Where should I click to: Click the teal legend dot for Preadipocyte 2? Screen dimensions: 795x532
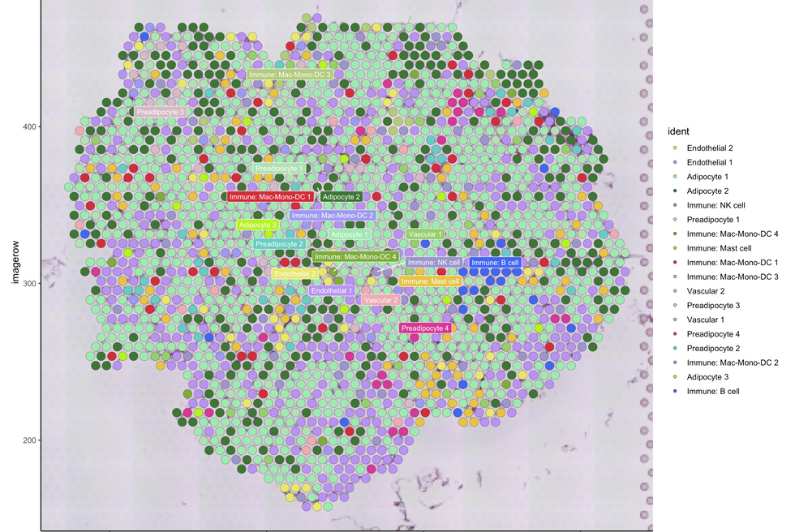pyautogui.click(x=675, y=348)
